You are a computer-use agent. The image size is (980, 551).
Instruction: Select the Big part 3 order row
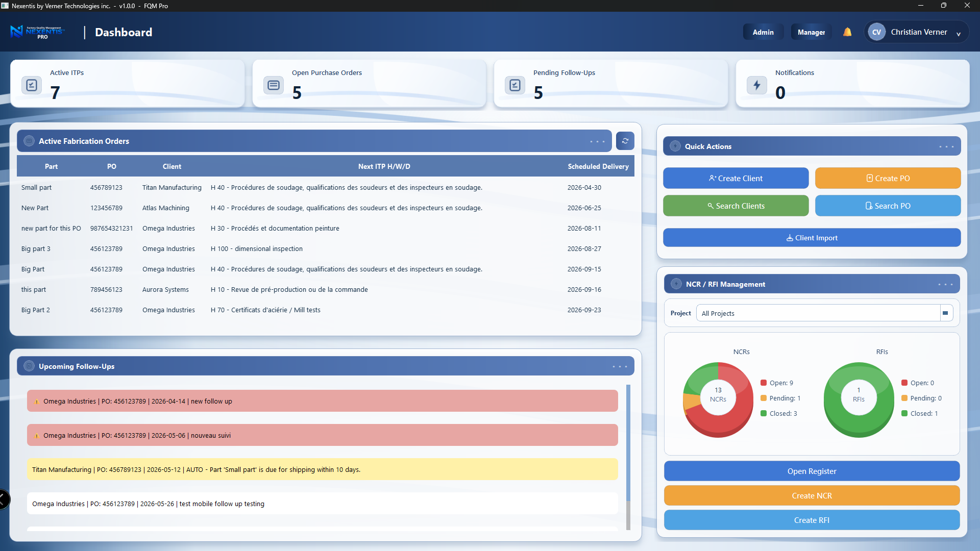tap(325, 248)
